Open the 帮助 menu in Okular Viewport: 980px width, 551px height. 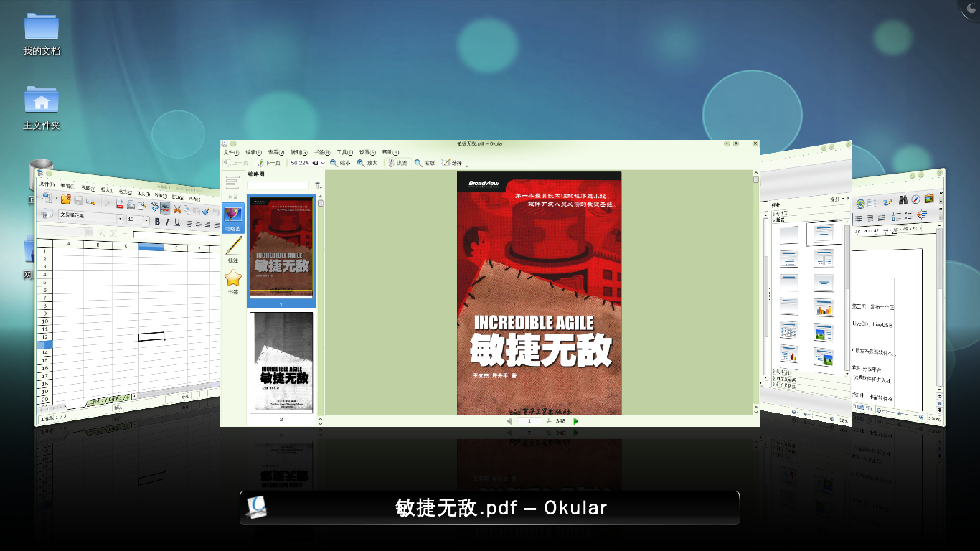click(390, 153)
